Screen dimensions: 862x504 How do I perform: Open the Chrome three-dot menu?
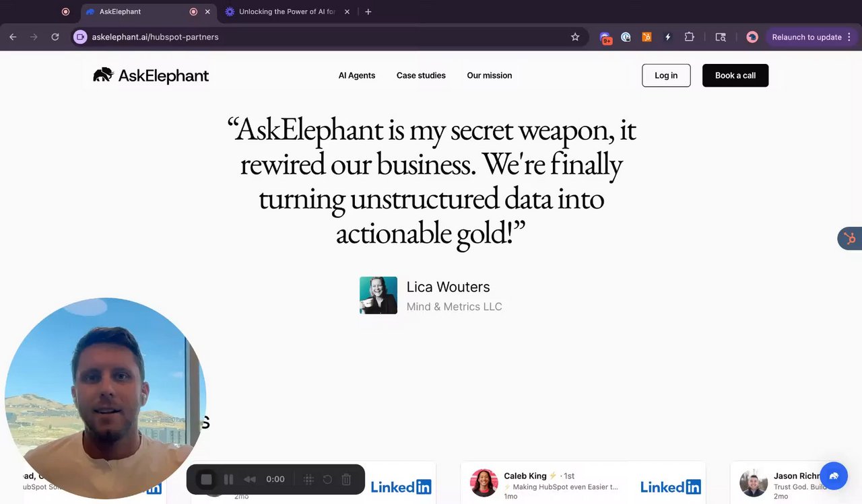(851, 37)
